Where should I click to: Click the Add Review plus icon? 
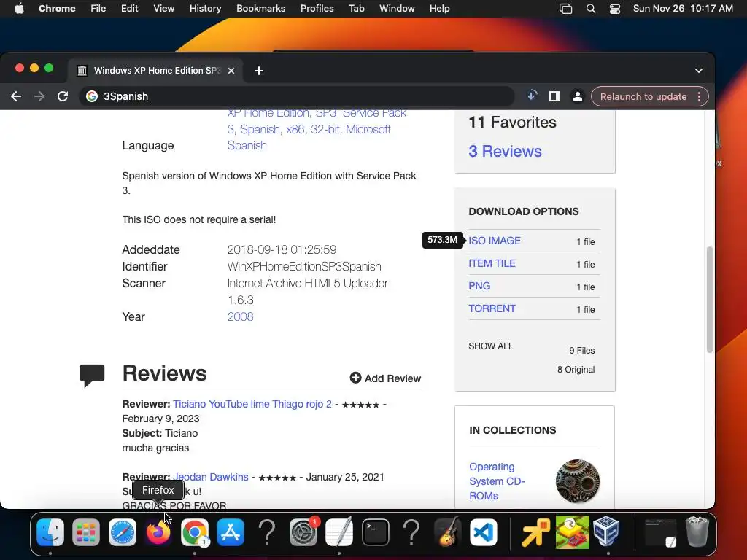[355, 378]
